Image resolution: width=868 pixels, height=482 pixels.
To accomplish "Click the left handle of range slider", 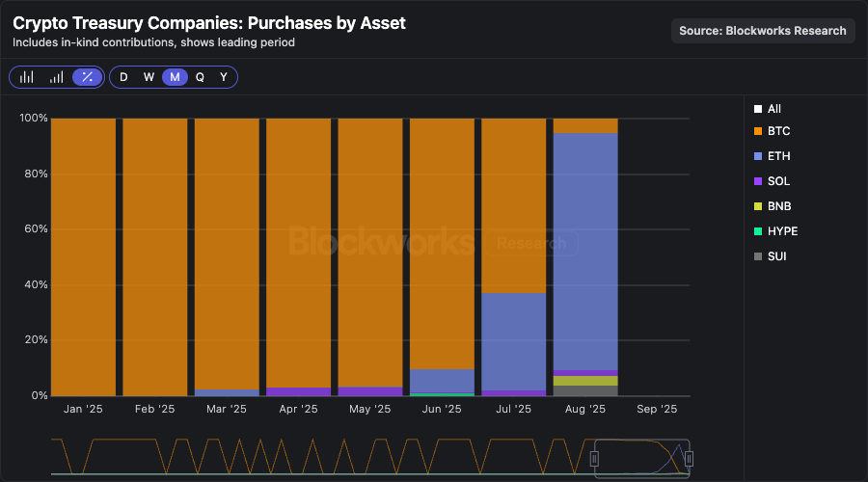I will click(594, 459).
